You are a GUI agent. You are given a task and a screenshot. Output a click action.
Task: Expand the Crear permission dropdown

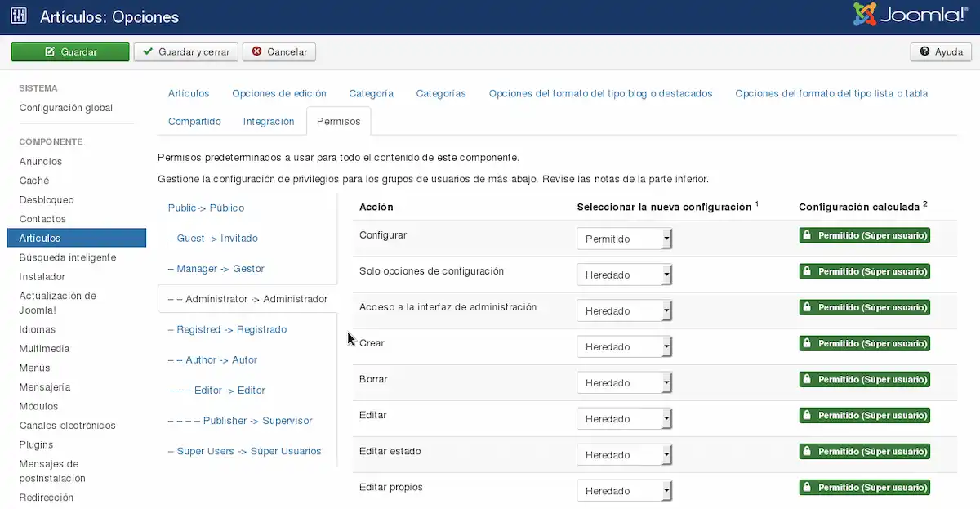[624, 346]
